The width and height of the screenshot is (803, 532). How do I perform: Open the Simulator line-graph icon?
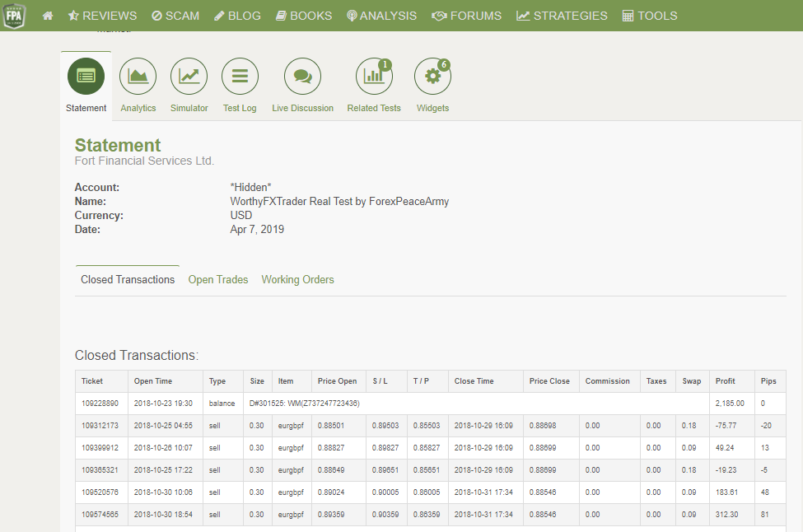coord(189,77)
